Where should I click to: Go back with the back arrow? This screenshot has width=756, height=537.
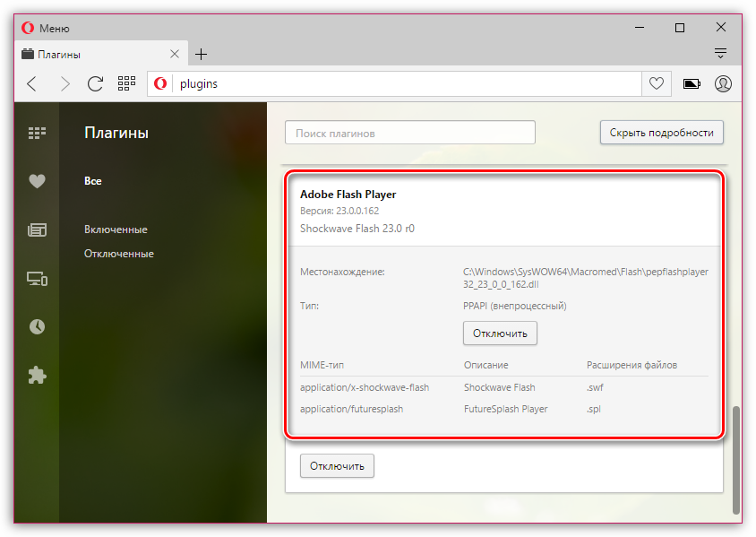click(x=32, y=84)
